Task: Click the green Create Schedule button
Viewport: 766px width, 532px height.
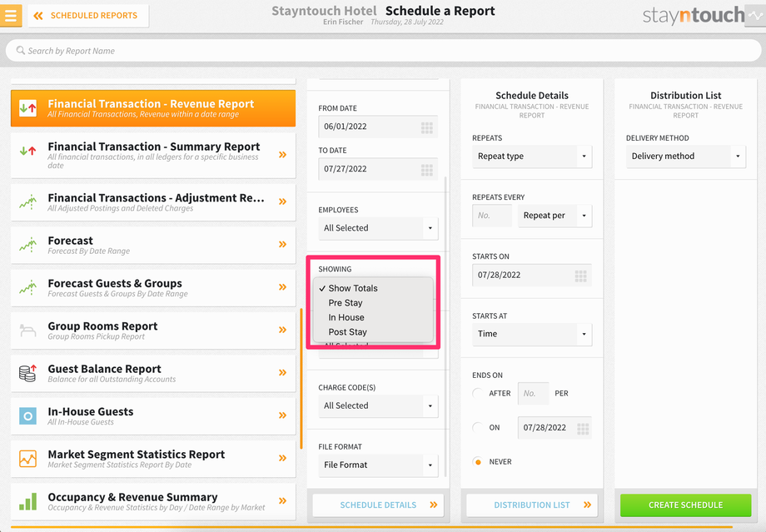Action: (686, 505)
